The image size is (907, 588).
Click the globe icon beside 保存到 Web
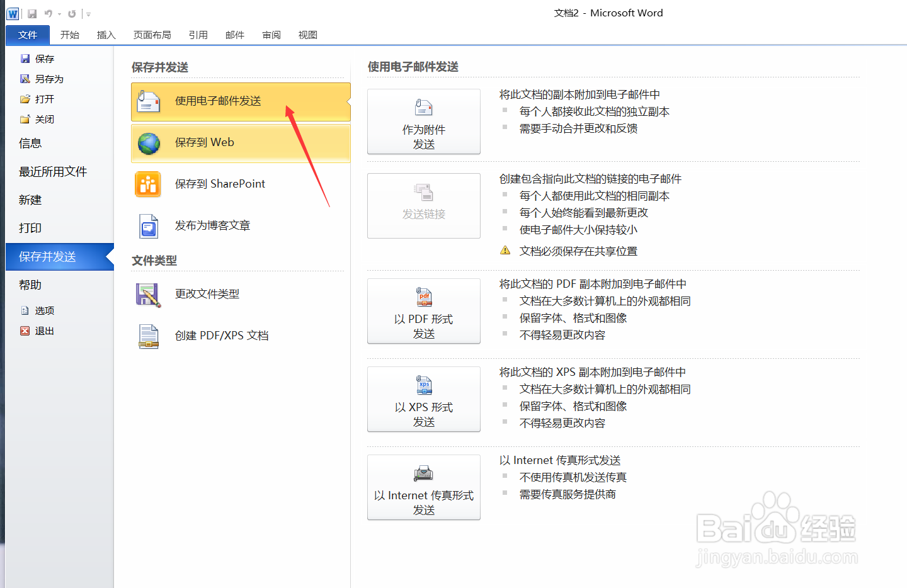149,144
